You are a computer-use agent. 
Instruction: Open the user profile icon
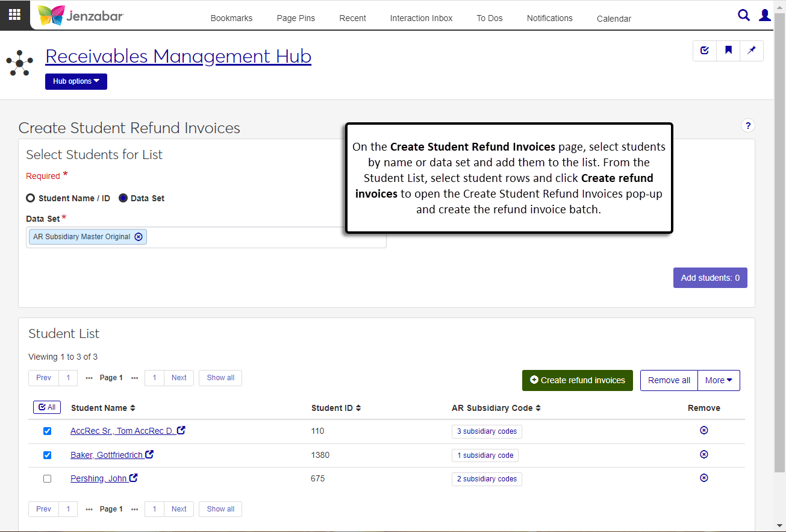click(x=764, y=16)
